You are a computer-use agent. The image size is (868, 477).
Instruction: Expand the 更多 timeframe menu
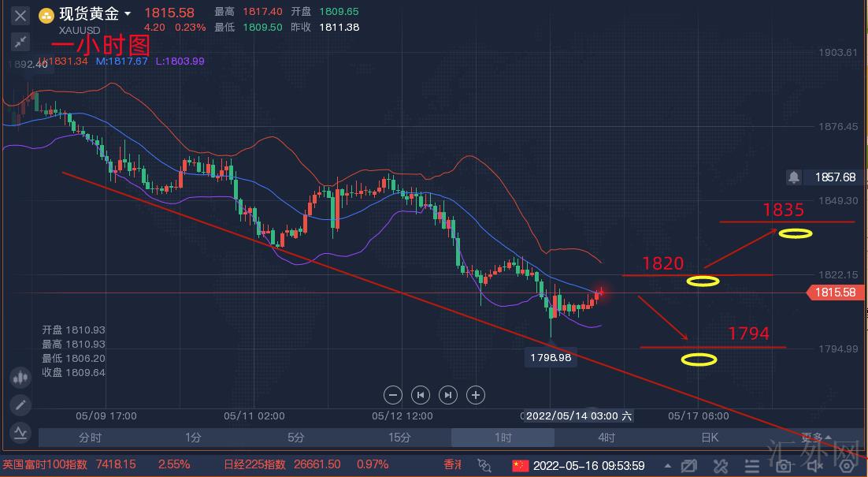pos(815,438)
